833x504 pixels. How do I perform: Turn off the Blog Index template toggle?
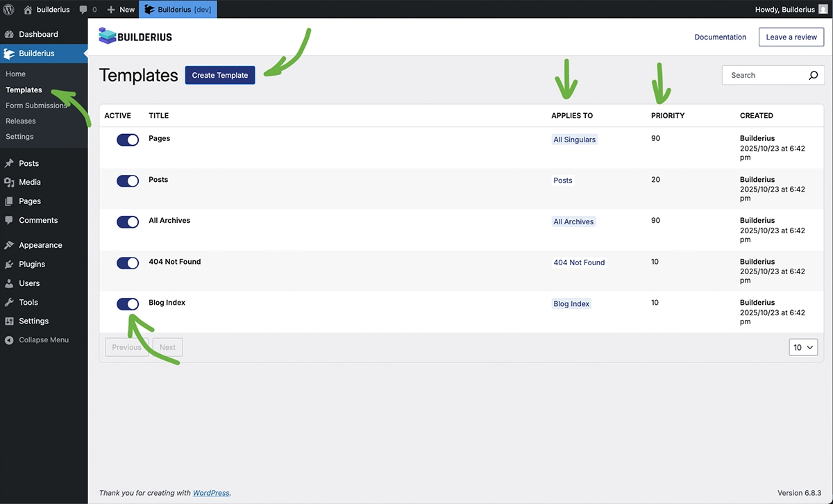pyautogui.click(x=128, y=303)
